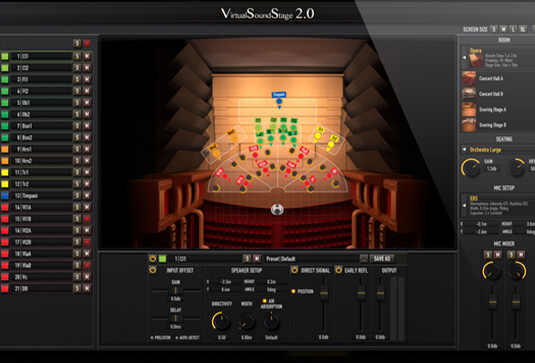Click the Directivity knob

tap(221, 321)
